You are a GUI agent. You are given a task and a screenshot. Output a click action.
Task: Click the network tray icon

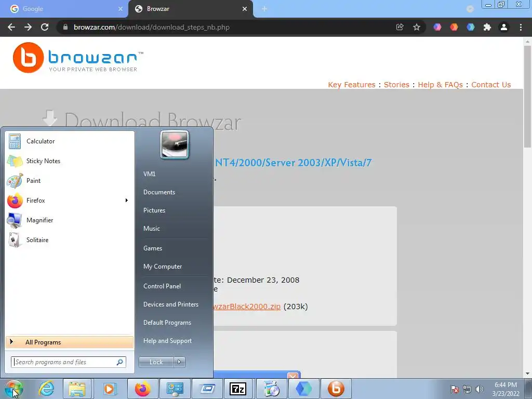click(x=467, y=389)
